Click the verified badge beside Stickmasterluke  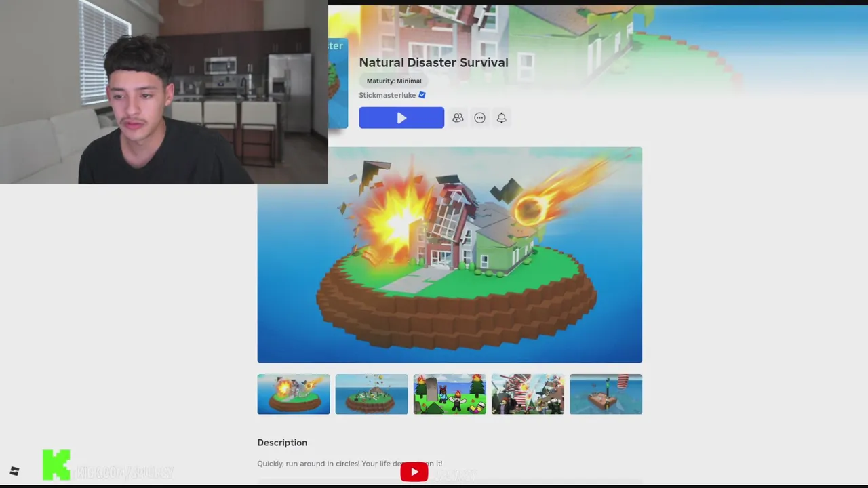point(422,95)
